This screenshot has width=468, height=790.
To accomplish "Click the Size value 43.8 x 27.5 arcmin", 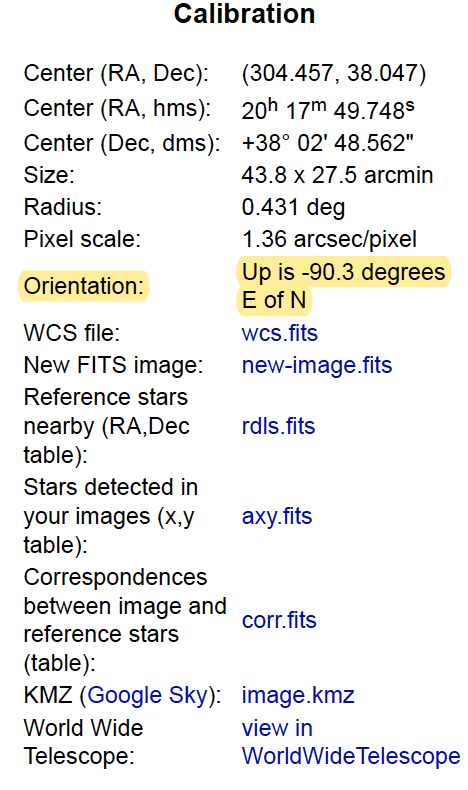I will click(338, 175).
